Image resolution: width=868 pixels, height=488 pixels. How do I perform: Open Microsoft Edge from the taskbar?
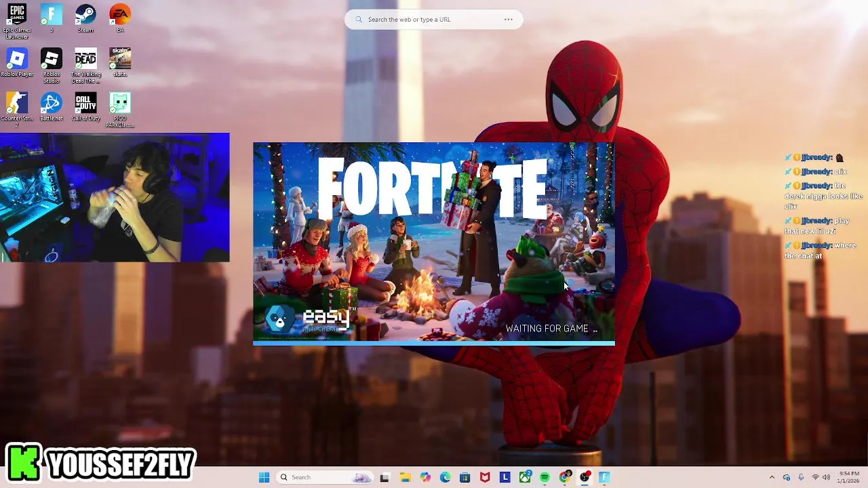tap(445, 477)
